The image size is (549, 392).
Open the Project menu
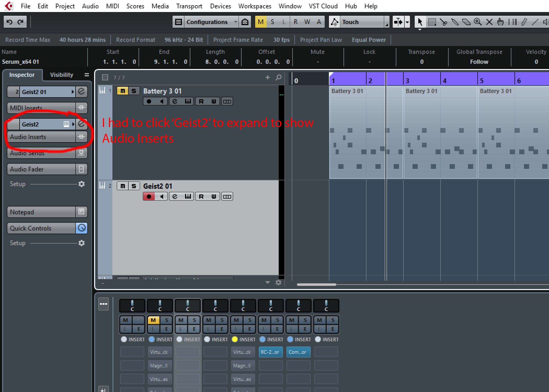coord(65,6)
